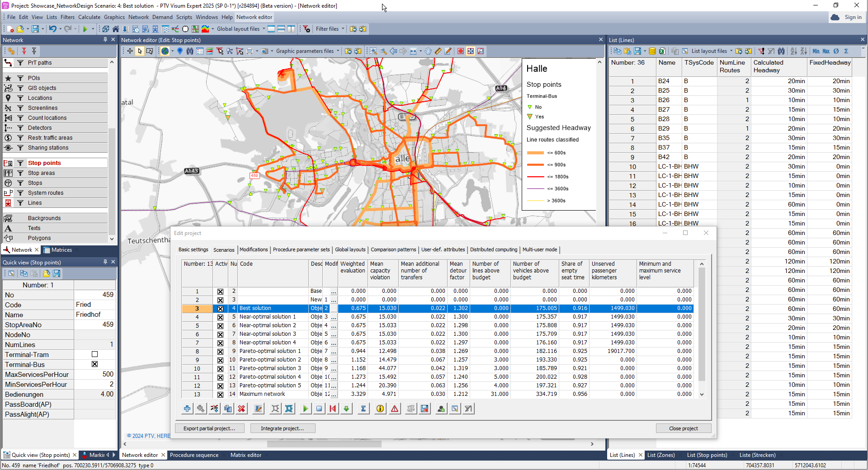Toggle the Terminal-Tram checkbox
Image resolution: width=868 pixels, height=470 pixels.
tap(94, 354)
